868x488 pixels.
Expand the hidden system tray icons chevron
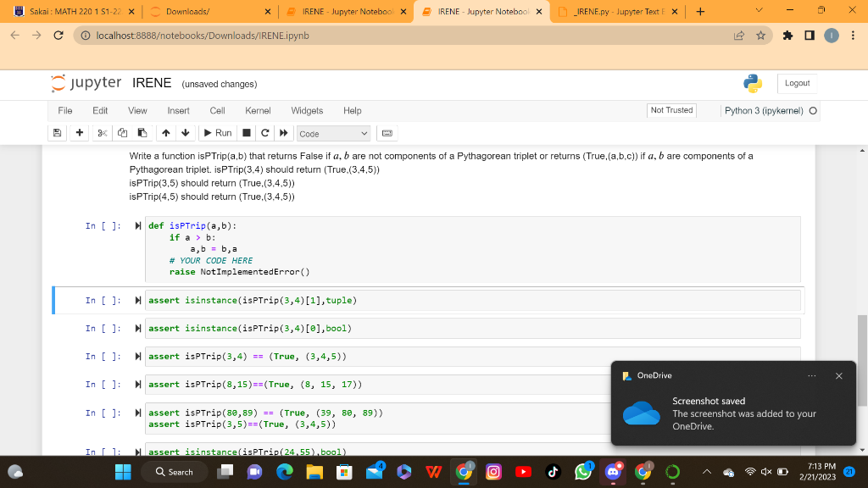pyautogui.click(x=706, y=472)
